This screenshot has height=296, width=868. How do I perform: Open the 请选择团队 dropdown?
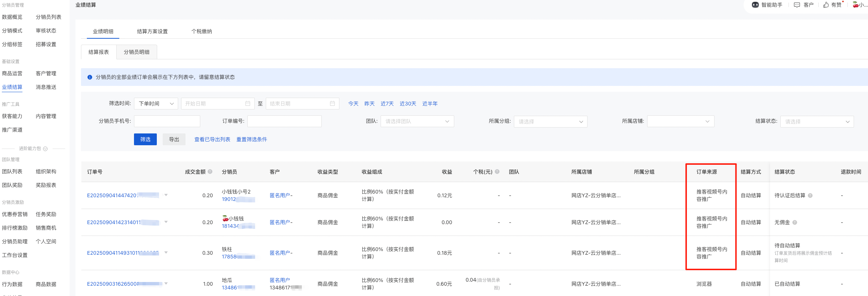click(417, 121)
